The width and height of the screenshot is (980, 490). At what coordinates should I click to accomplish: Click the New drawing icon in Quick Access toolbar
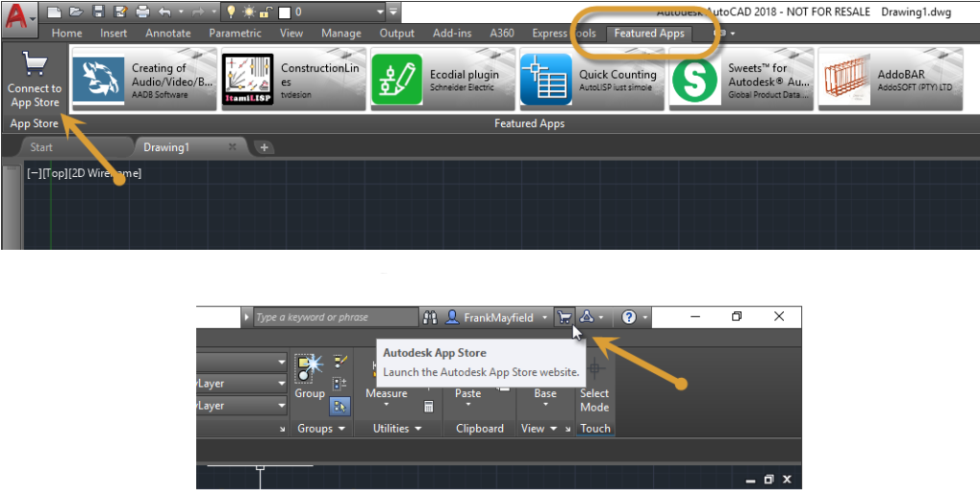point(54,11)
